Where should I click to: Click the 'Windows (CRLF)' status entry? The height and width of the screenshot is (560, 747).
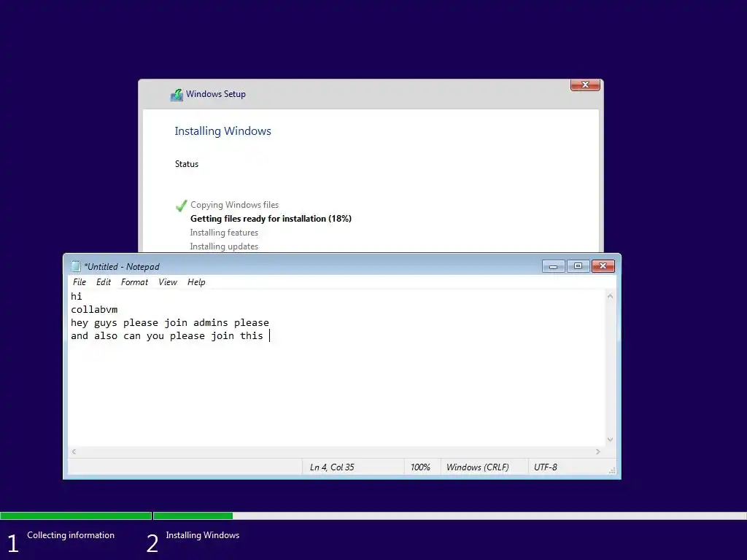coord(477,467)
